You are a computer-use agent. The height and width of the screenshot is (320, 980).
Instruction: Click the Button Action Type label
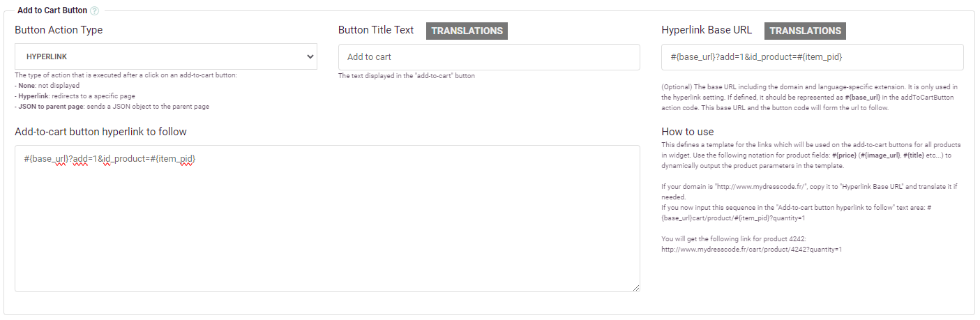coord(59,30)
